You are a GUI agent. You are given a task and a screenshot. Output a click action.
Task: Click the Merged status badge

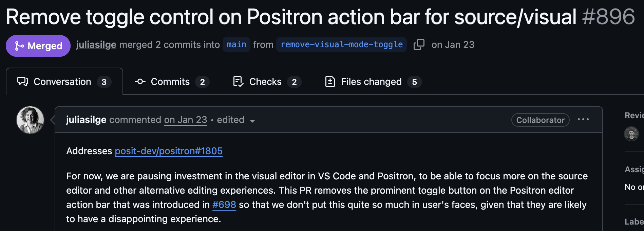coord(38,46)
